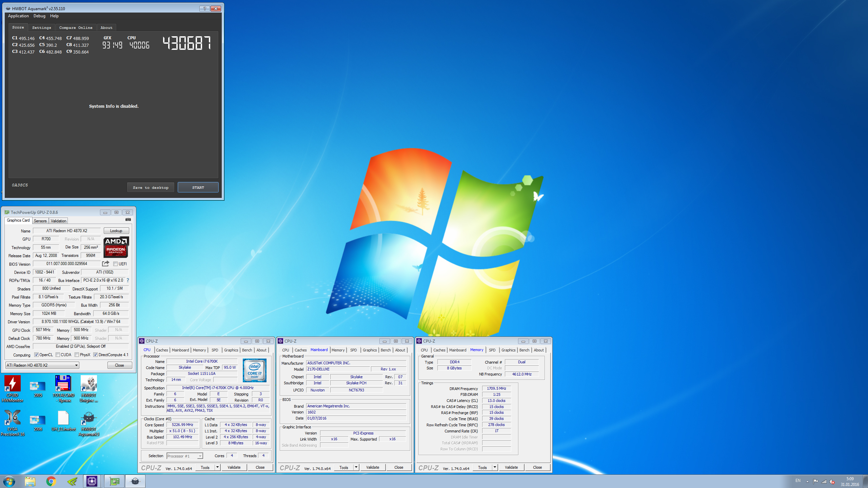Click the volume muted tray icon

tap(832, 482)
